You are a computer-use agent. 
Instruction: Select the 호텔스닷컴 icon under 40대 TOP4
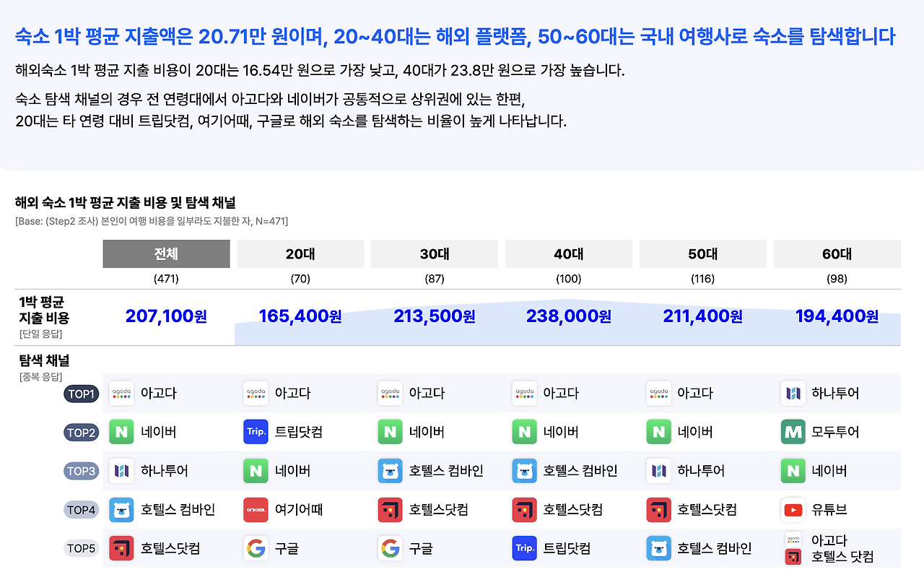(x=523, y=508)
